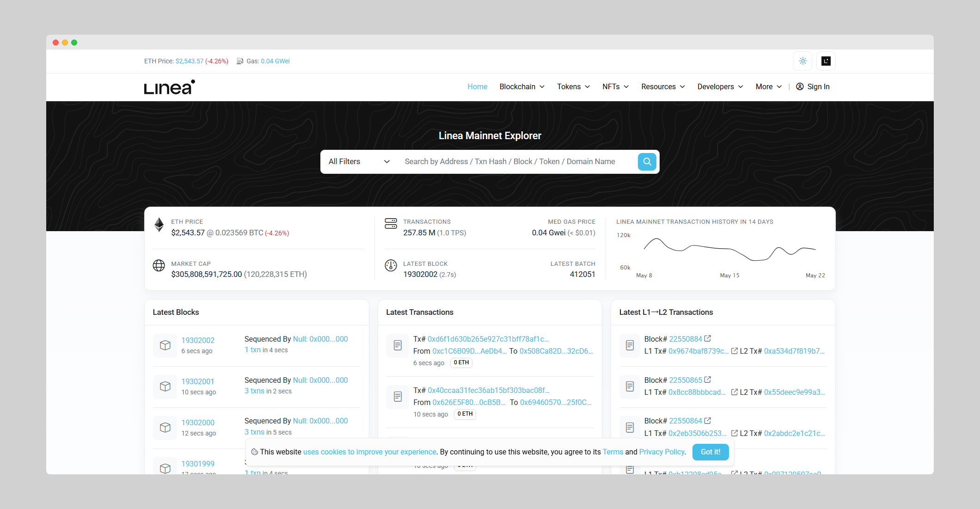Click the latest batch number 412051

tap(582, 275)
